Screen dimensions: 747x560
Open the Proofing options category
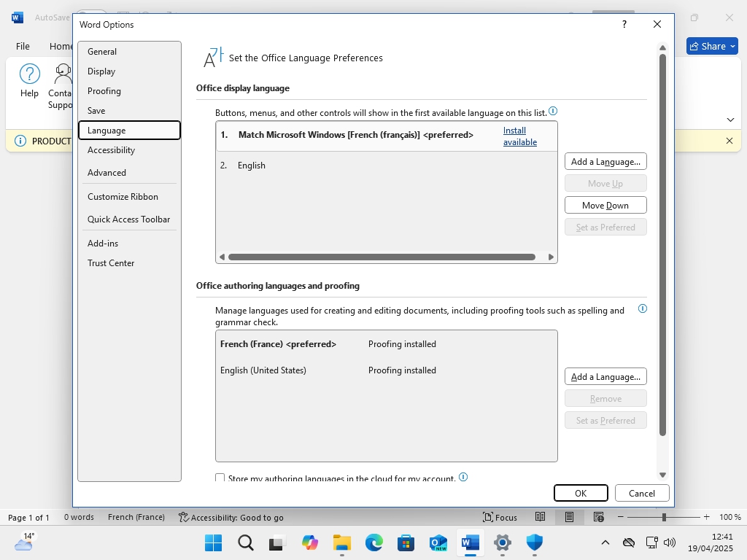pyautogui.click(x=104, y=91)
